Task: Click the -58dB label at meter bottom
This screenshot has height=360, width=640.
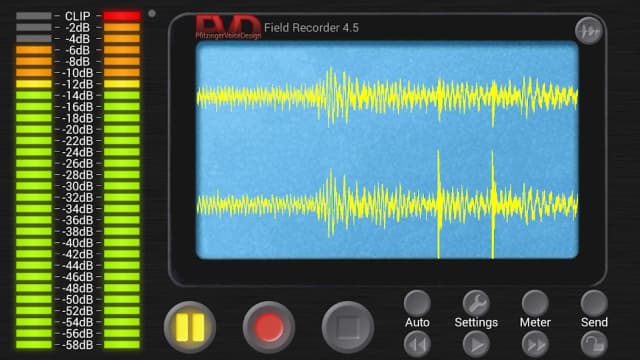Action: (78, 345)
